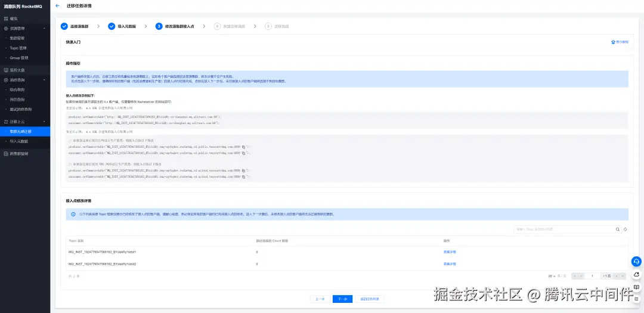Select 集群无感迁移 in the sidebar
644x313 pixels.
(25, 131)
